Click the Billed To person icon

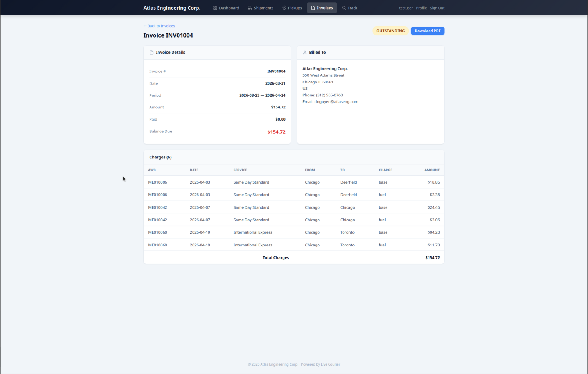click(305, 53)
